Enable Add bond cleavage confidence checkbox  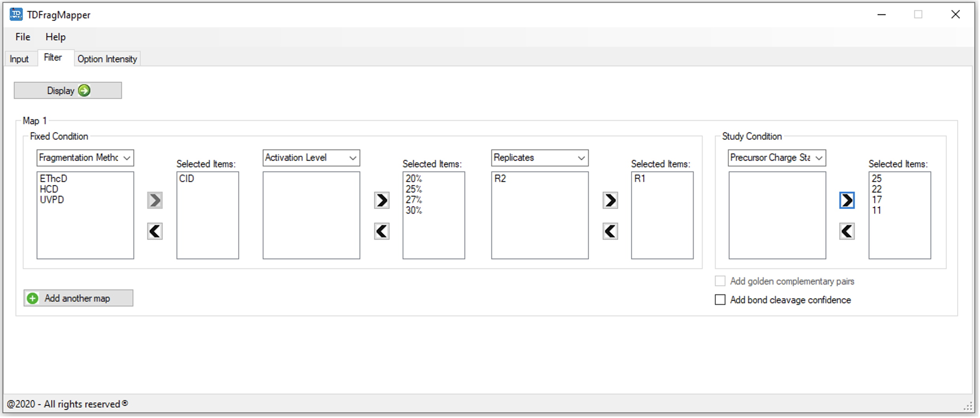(720, 300)
